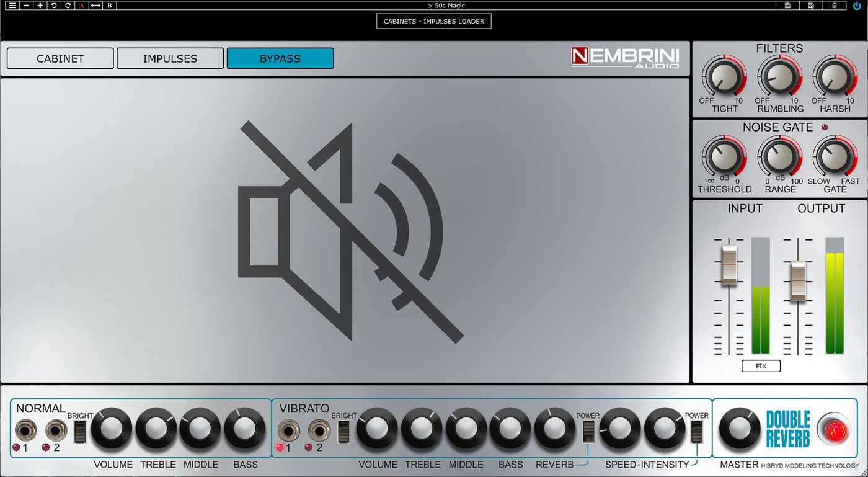Toggle the blue plugin power icon
This screenshot has width=868, height=477.
point(857,6)
